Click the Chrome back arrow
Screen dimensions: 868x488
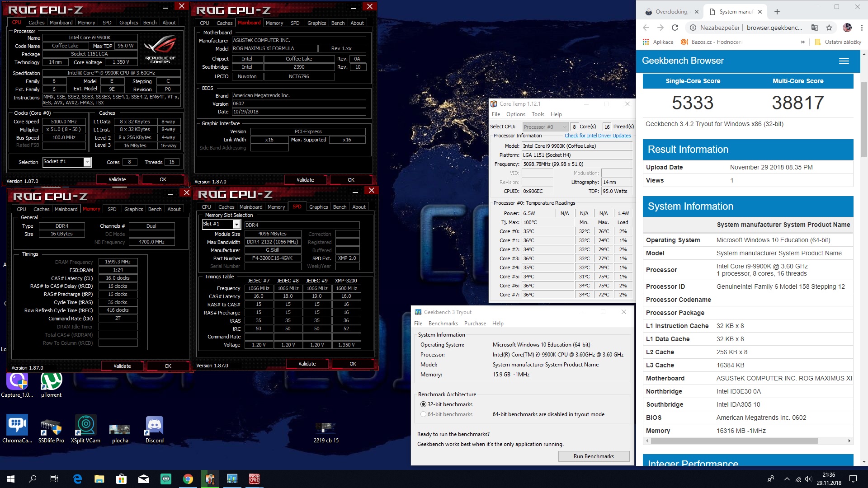click(646, 28)
